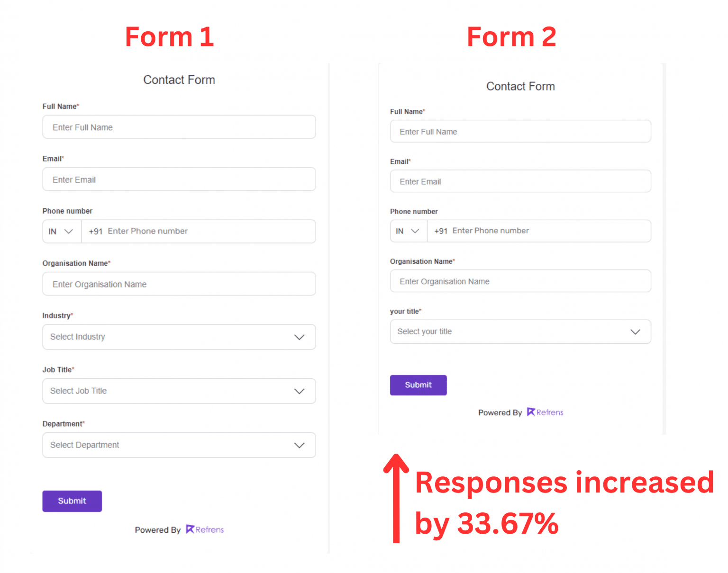Open the Select your title dropdown in Form 2
Screen dimensions: 728x573
coord(520,331)
